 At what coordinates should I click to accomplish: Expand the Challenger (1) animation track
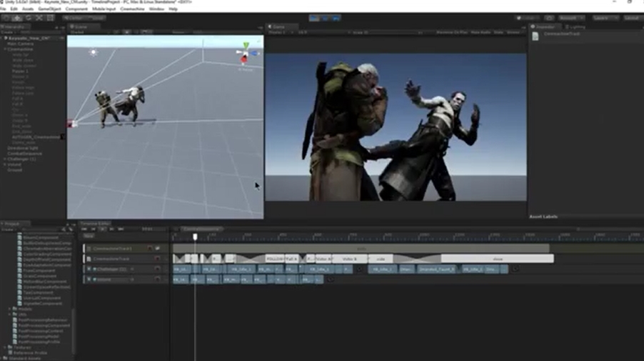pyautogui.click(x=89, y=269)
